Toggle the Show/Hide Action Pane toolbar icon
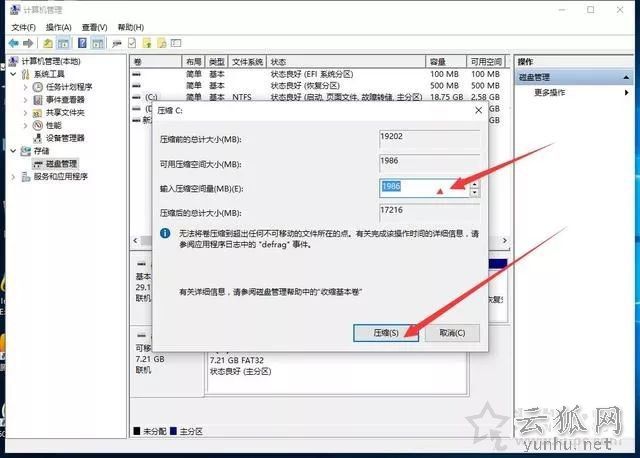 (98, 43)
